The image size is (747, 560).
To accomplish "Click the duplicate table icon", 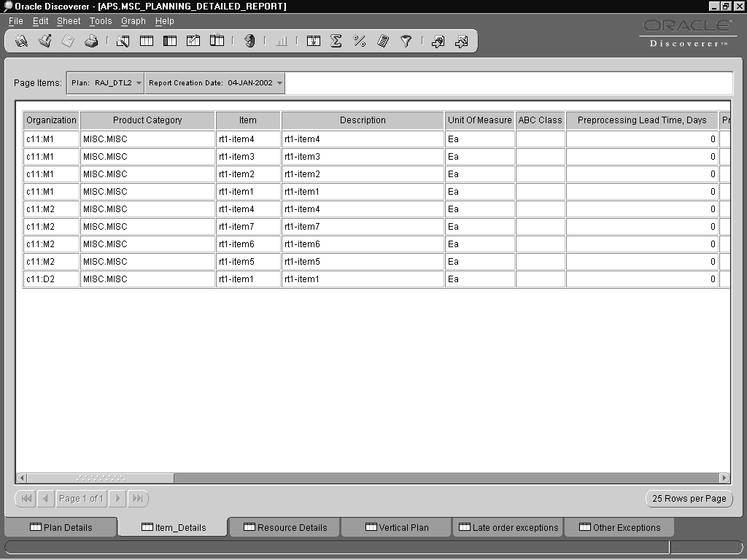I will [x=217, y=42].
